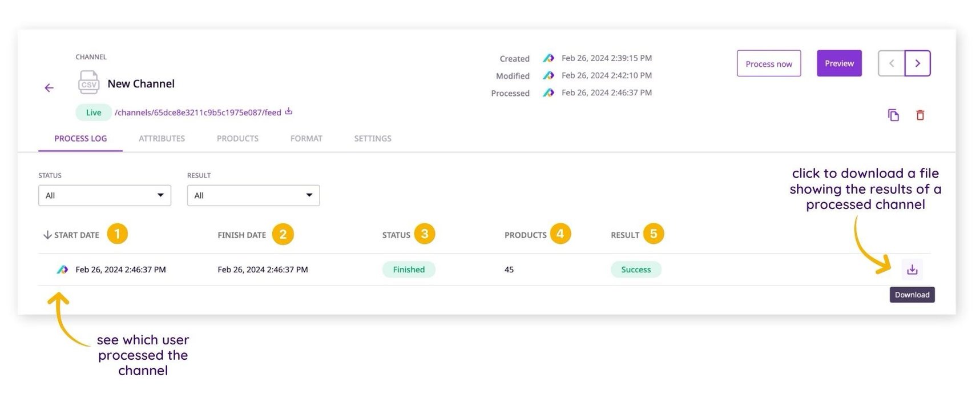Sort the log by Start Date
The image size is (980, 394).
click(x=71, y=235)
